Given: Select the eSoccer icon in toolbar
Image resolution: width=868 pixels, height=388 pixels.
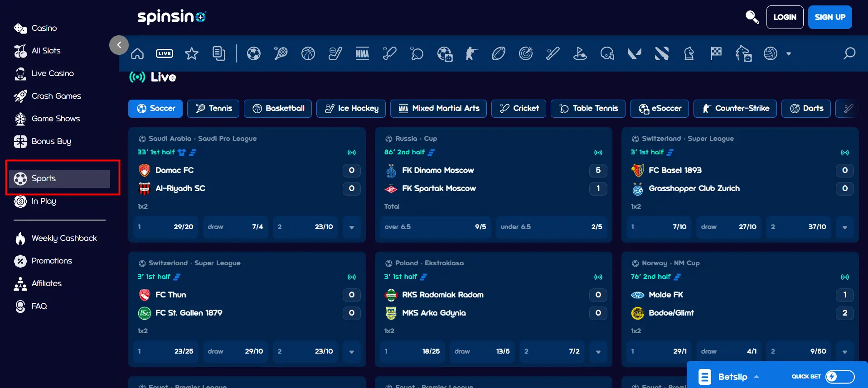Looking at the screenshot, I should click(x=445, y=54).
